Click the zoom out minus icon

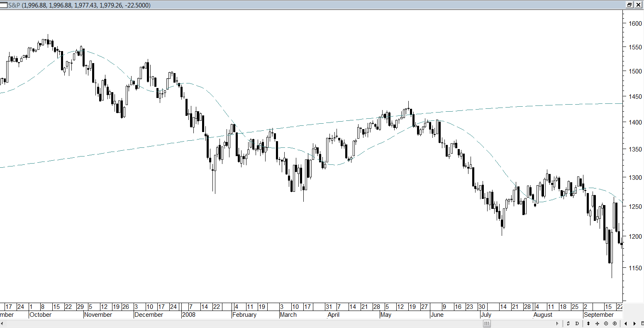coord(606,323)
